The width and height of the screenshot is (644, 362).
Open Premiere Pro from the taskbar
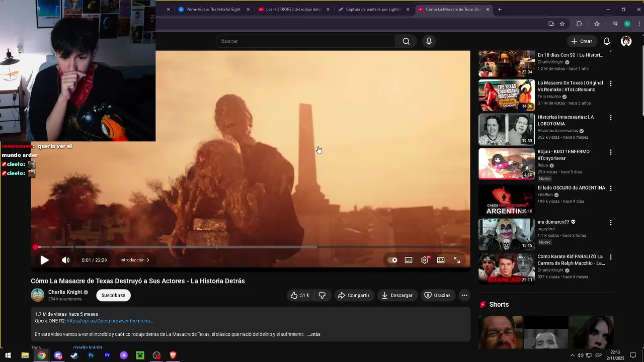[107, 355]
